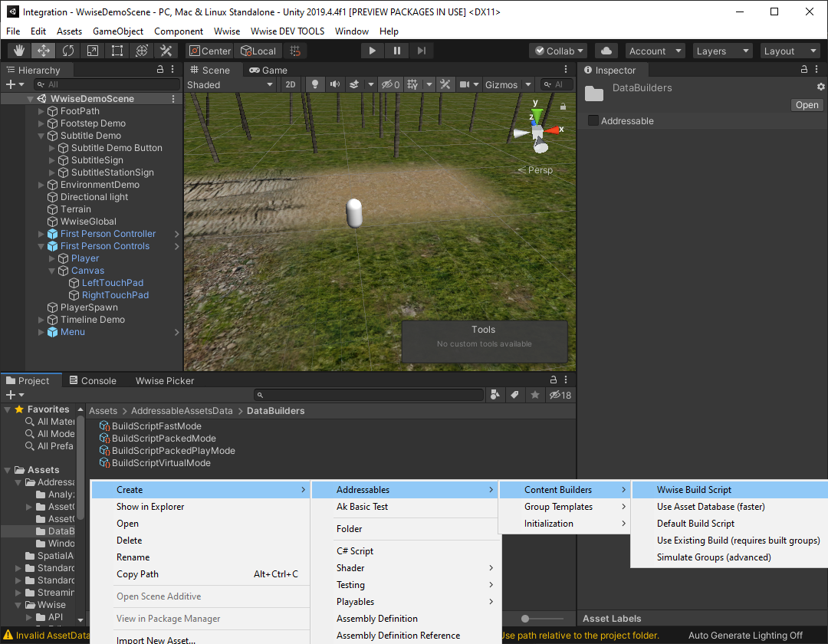
Task: Toggle scene lighting bulb icon
Action: [314, 84]
